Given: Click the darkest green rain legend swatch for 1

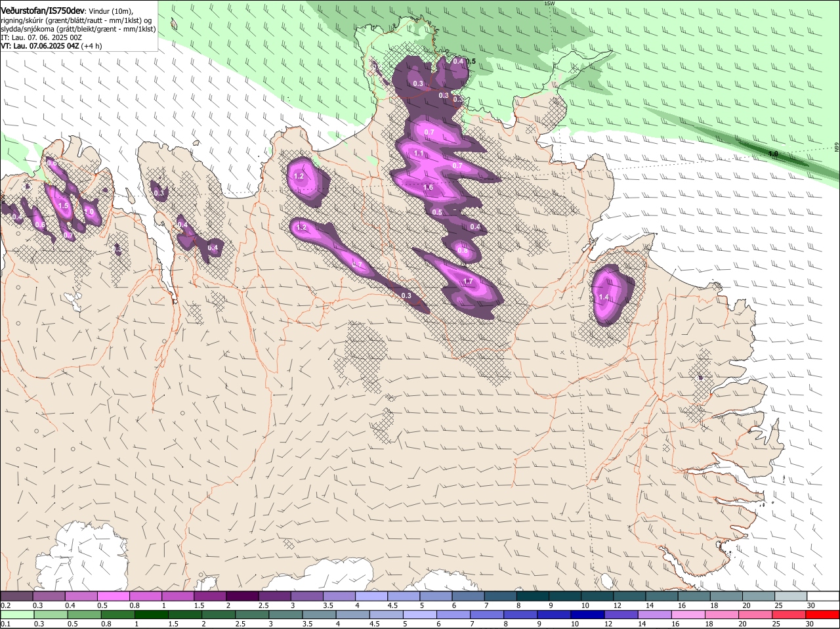Looking at the screenshot, I should tap(151, 615).
